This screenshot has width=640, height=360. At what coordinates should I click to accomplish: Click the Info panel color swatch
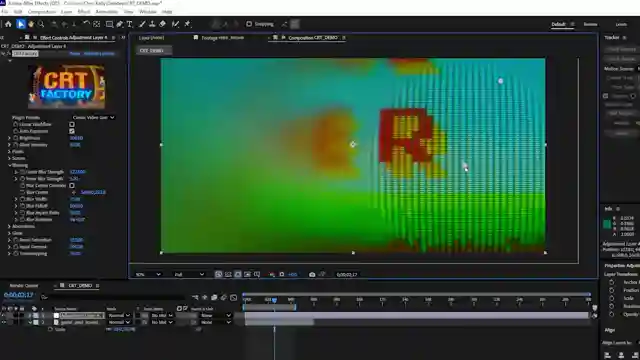coord(607,224)
